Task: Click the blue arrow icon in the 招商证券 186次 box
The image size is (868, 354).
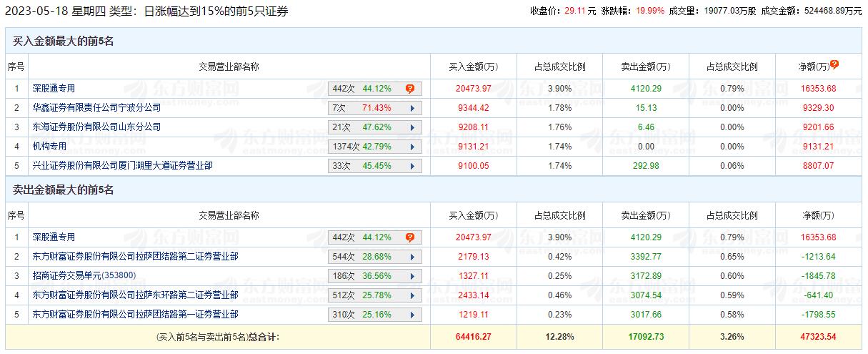Action: [x=412, y=276]
